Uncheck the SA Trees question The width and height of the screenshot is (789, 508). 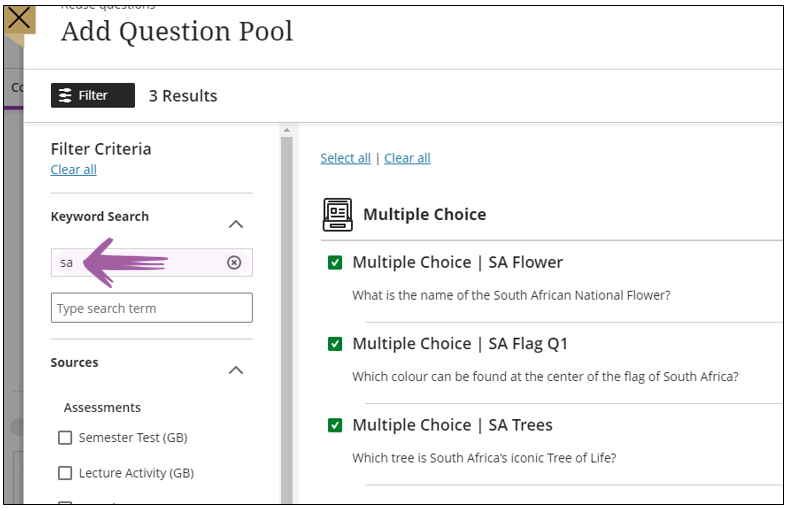pos(335,426)
